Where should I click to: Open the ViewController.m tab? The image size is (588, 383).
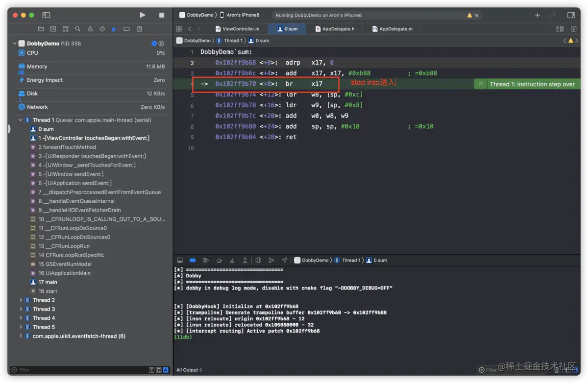tap(237, 29)
